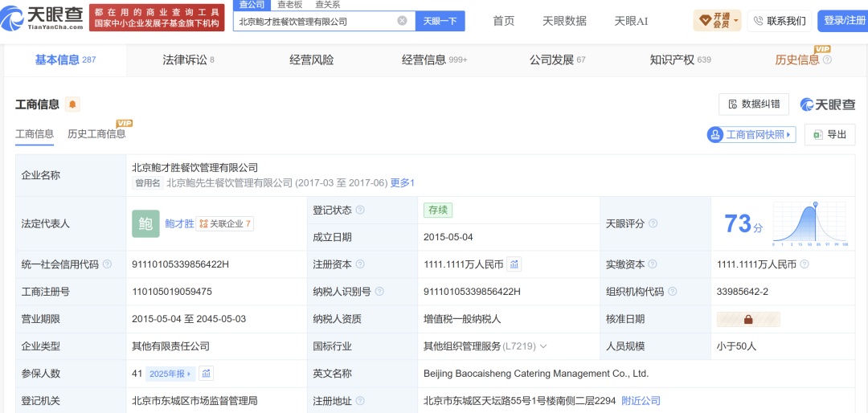Viewport: 868px width, 413px height.
Task: Click the 天眼一下 search button
Action: [440, 21]
